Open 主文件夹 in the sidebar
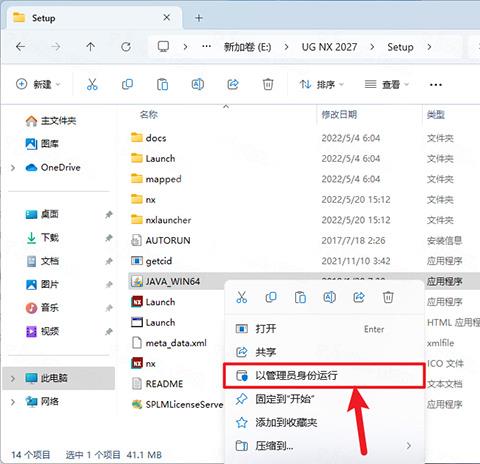 tap(51, 121)
